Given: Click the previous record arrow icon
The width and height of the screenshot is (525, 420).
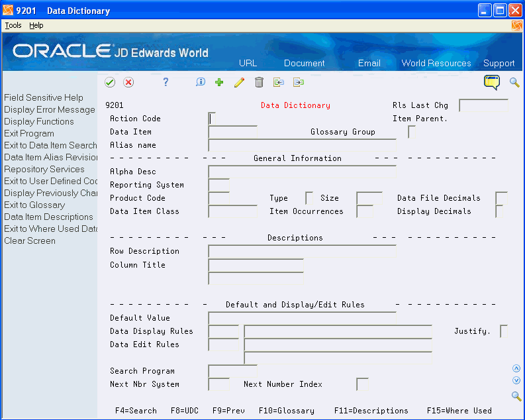Looking at the screenshot, I should [x=279, y=82].
